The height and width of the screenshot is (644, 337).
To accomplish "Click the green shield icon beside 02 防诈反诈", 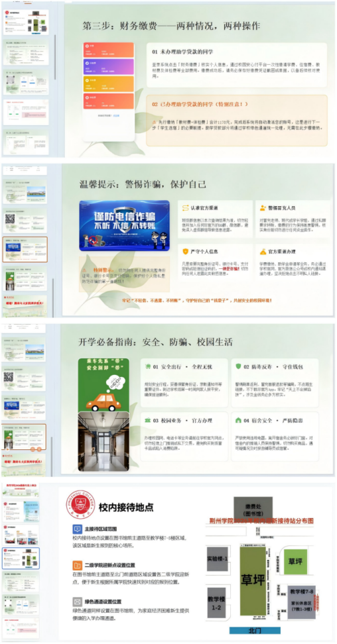I will point(238,366).
